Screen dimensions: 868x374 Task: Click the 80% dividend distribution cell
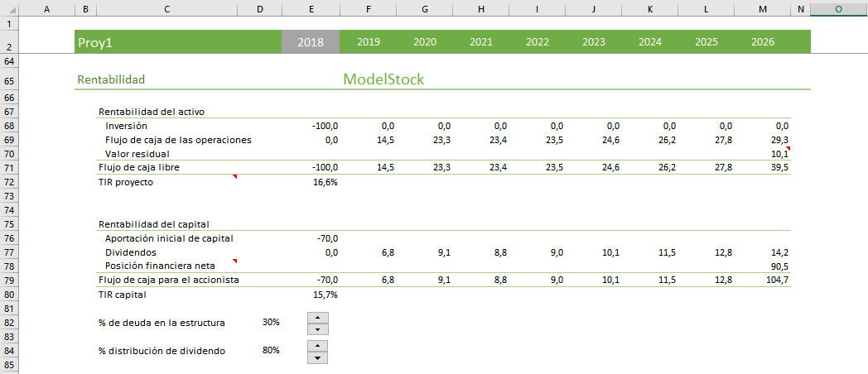pos(270,350)
